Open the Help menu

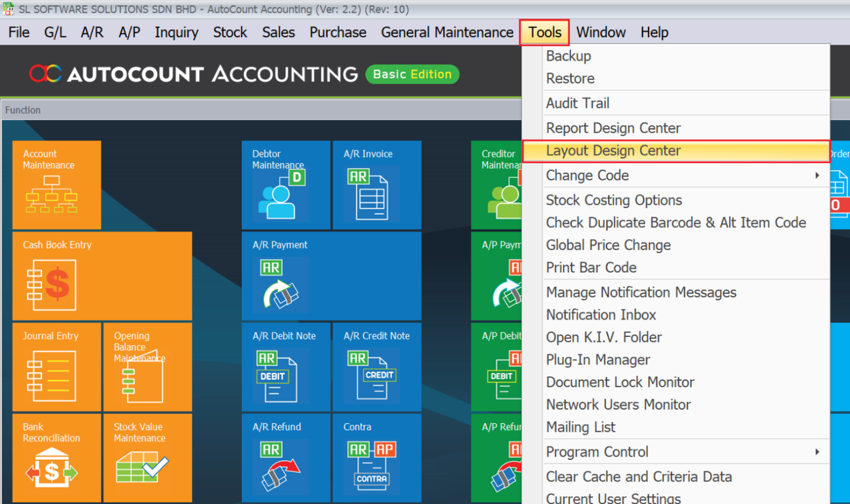click(655, 32)
